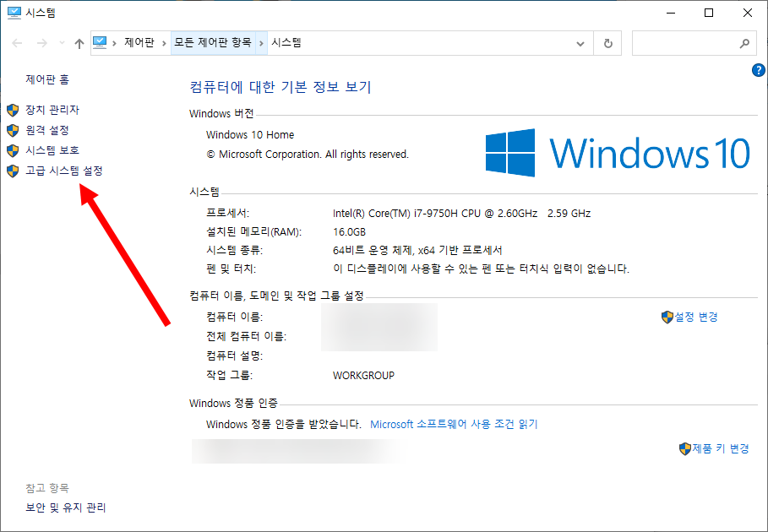768x532 pixels.
Task: Open recent locations dropdown arrow
Action: tap(62, 43)
